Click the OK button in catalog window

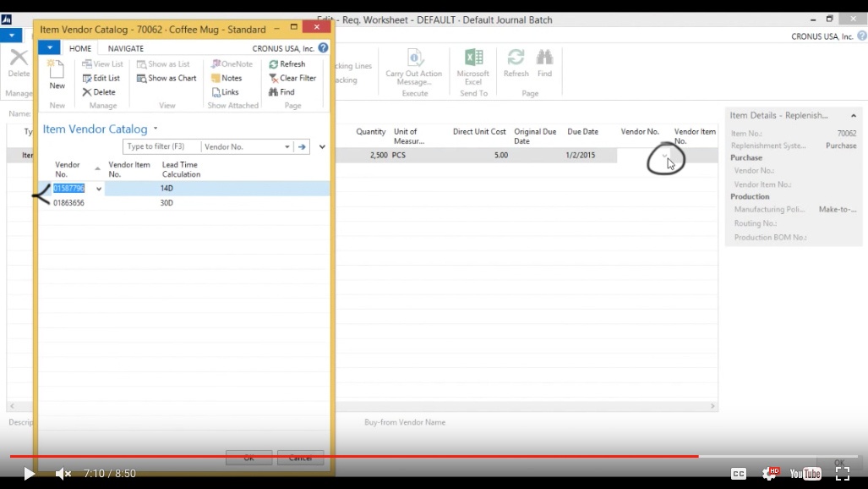click(x=249, y=458)
